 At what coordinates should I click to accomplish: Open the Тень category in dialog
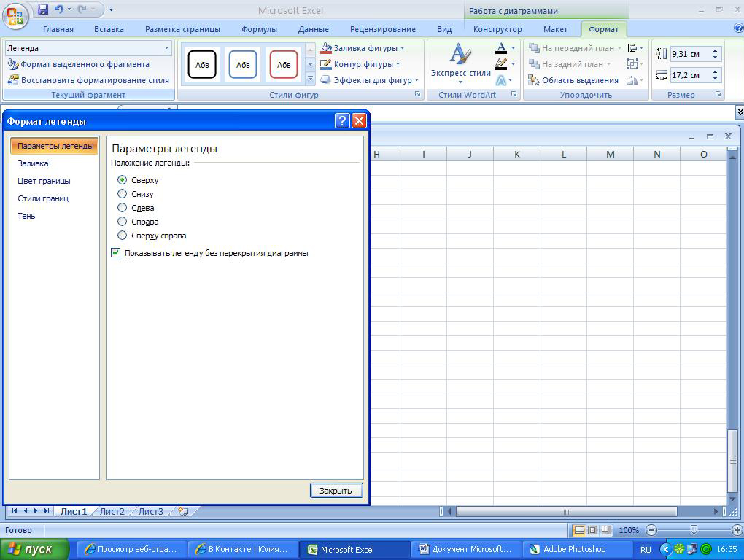(26, 216)
